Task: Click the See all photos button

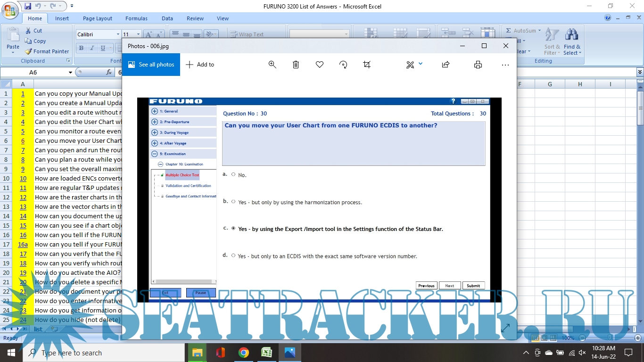Action: 151,65
